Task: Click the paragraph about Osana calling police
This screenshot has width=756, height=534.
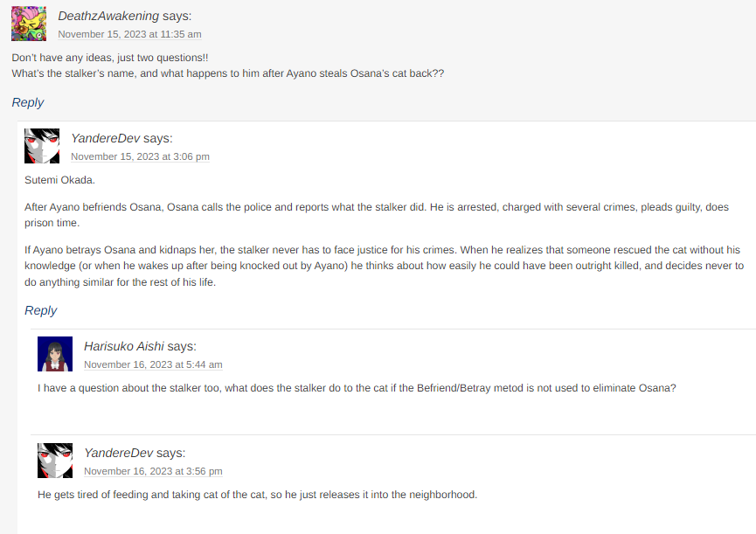Action: 377,215
